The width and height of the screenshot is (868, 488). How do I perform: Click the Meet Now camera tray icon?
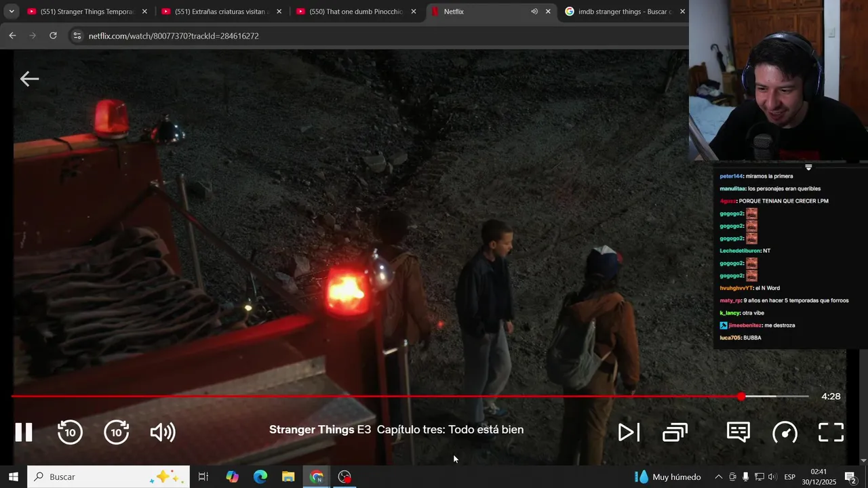pyautogui.click(x=732, y=476)
